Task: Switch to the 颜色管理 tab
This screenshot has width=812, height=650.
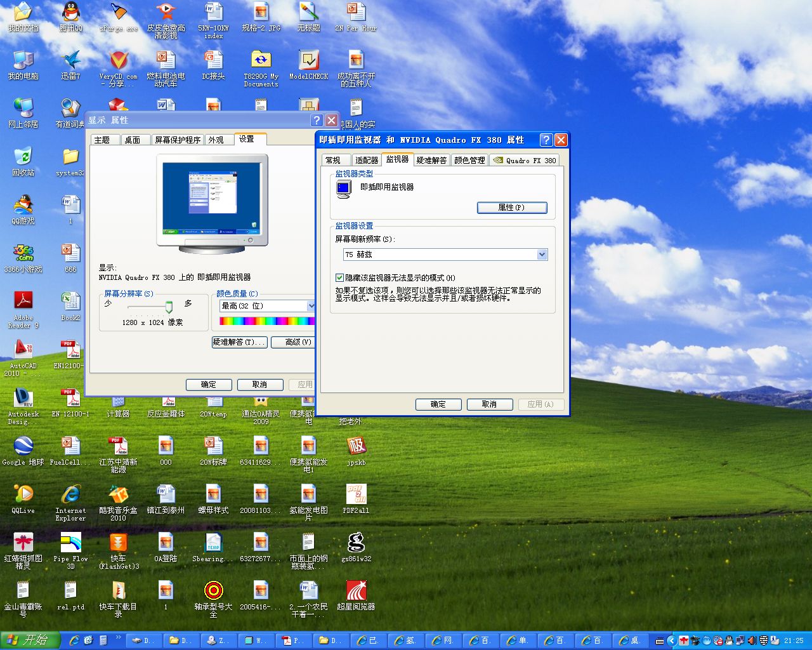Action: pyautogui.click(x=469, y=160)
